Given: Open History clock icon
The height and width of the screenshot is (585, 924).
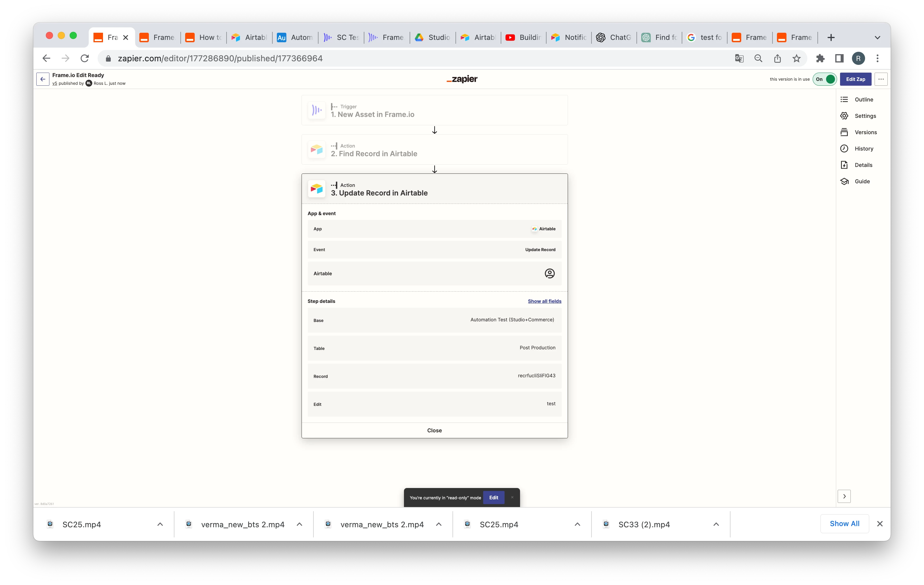Looking at the screenshot, I should (x=844, y=148).
